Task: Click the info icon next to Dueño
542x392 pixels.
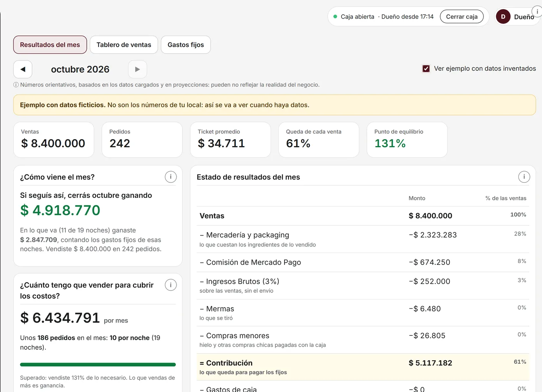Action: point(537,12)
